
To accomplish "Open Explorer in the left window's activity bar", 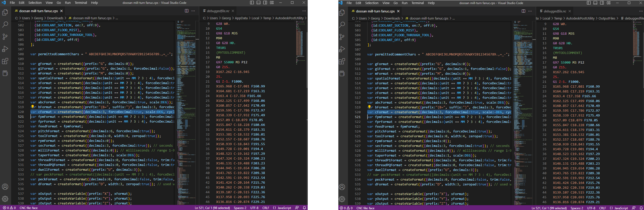I will [5, 12].
